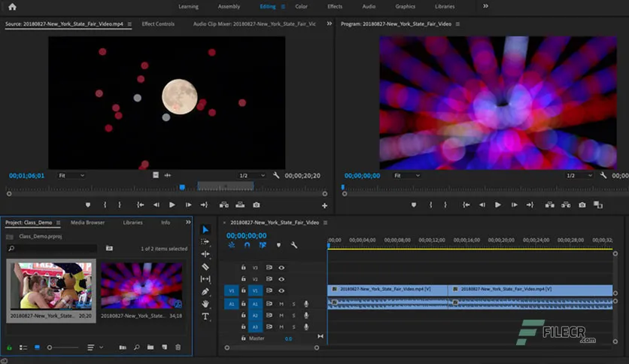Open timeline display settings wrench
This screenshot has width=629, height=364.
tap(294, 244)
